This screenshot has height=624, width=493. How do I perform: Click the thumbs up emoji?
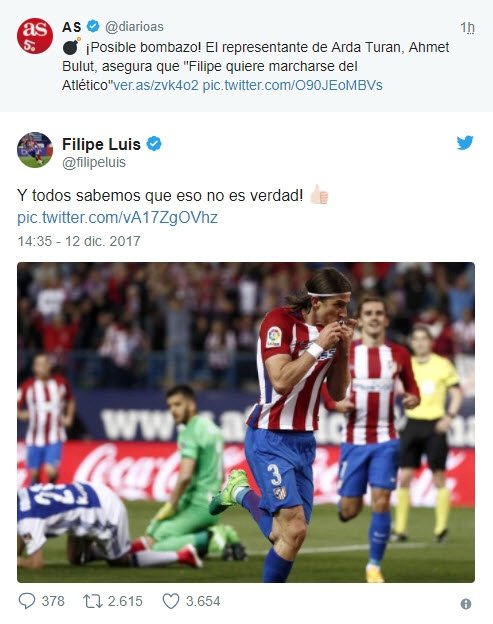point(319,195)
